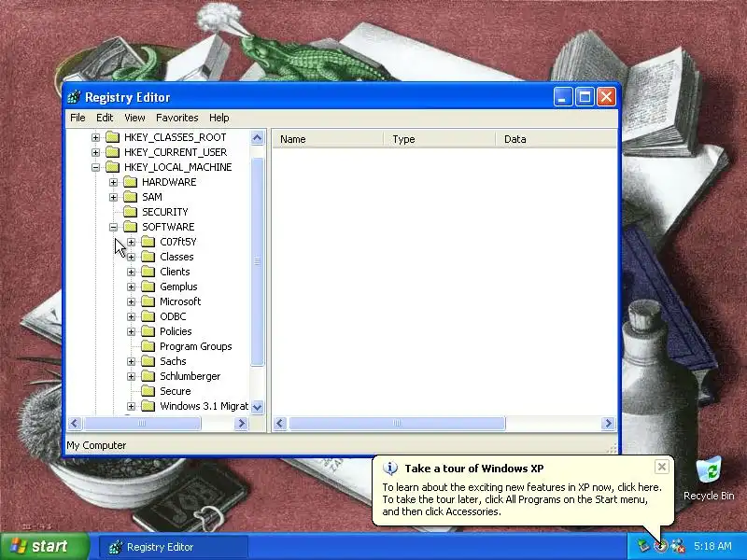This screenshot has width=747, height=560.
Task: Collapse the HKEY_LOCAL_MACHINE node
Action: coord(95,168)
